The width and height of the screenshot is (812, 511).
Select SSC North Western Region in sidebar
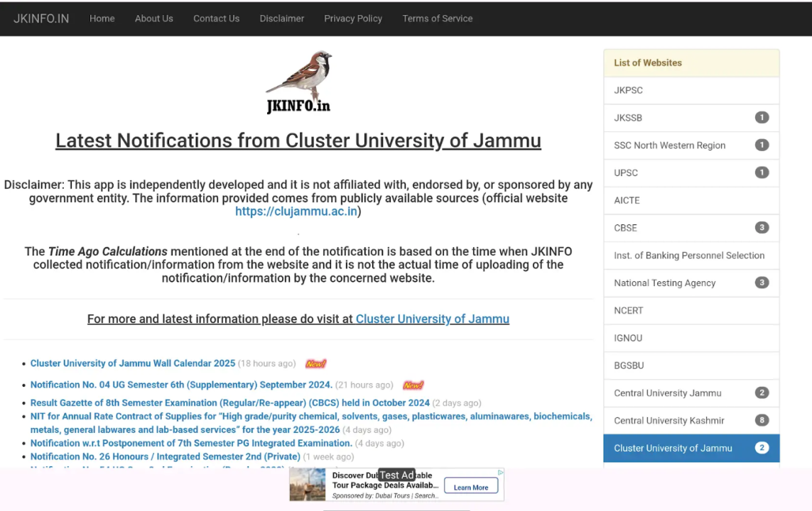point(691,145)
